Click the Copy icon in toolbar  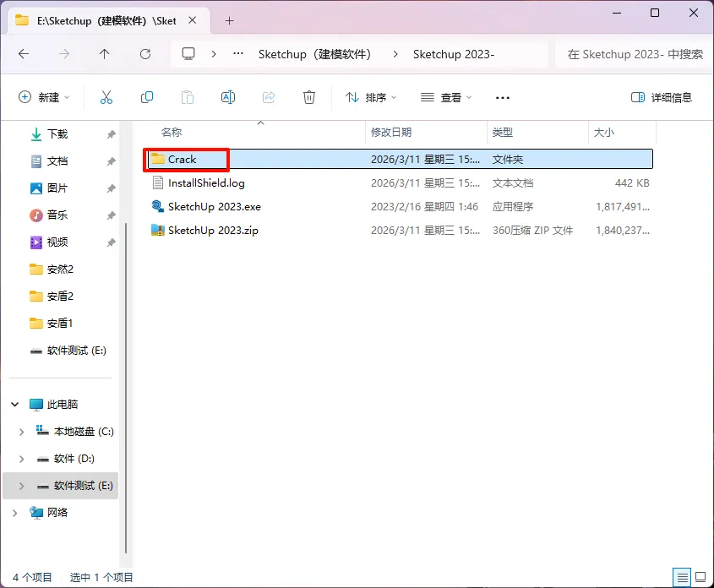pos(147,97)
